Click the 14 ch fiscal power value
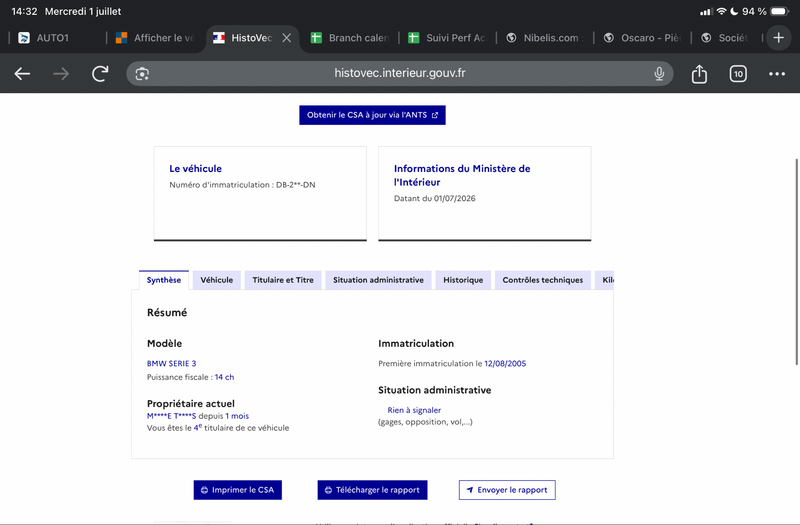 (224, 377)
